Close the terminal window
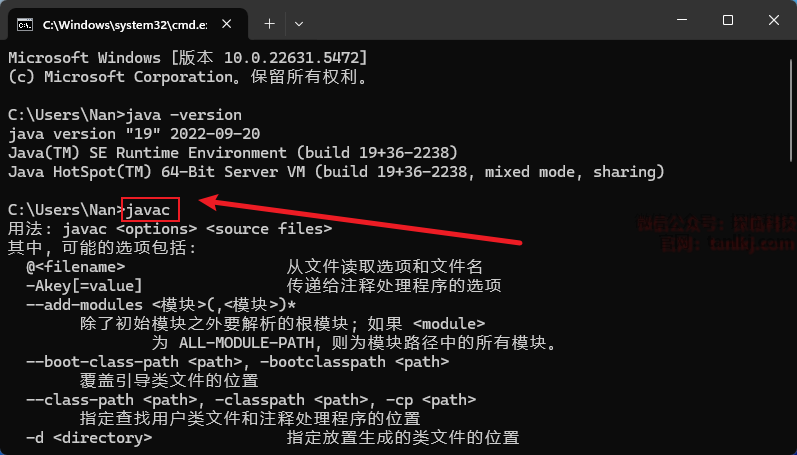The image size is (797, 455). point(773,20)
